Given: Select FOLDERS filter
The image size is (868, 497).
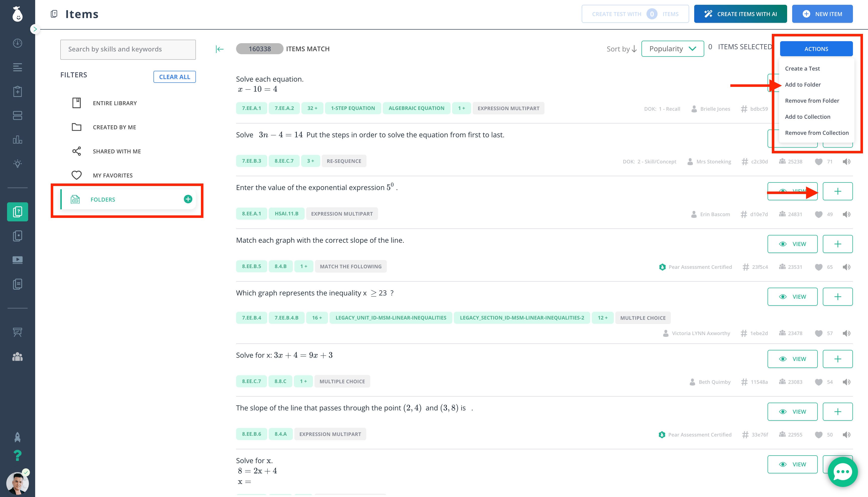Looking at the screenshot, I should point(128,199).
